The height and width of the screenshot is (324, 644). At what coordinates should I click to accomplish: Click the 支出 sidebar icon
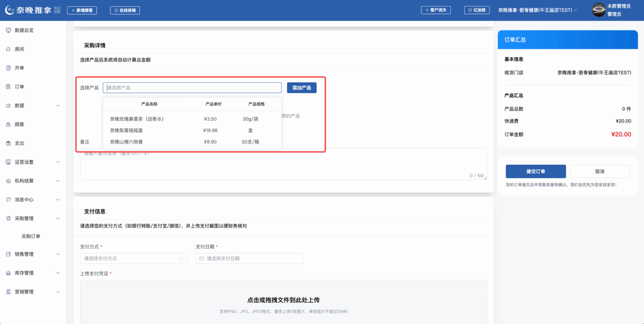tap(8, 143)
